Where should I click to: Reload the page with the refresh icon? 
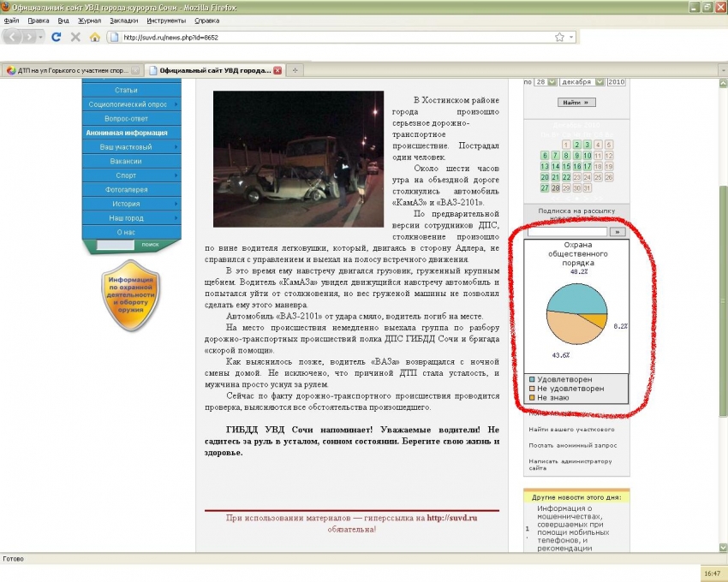click(x=57, y=38)
